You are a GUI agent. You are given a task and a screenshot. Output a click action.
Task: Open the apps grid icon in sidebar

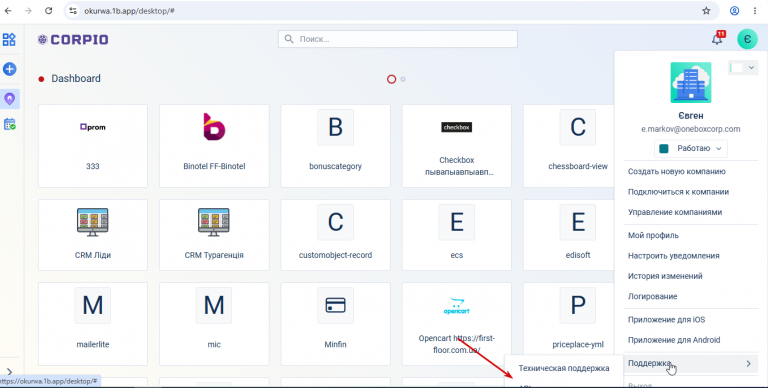coord(9,39)
